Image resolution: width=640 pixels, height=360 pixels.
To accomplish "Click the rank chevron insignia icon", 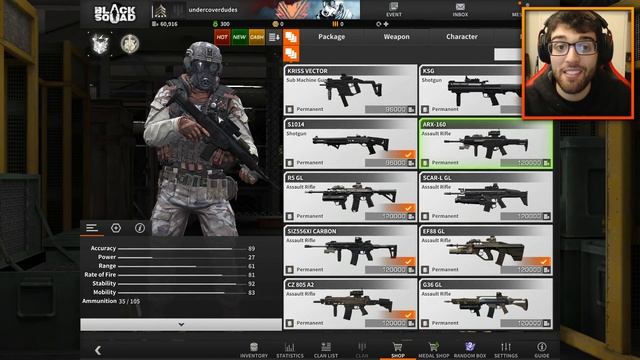I will (160, 11).
